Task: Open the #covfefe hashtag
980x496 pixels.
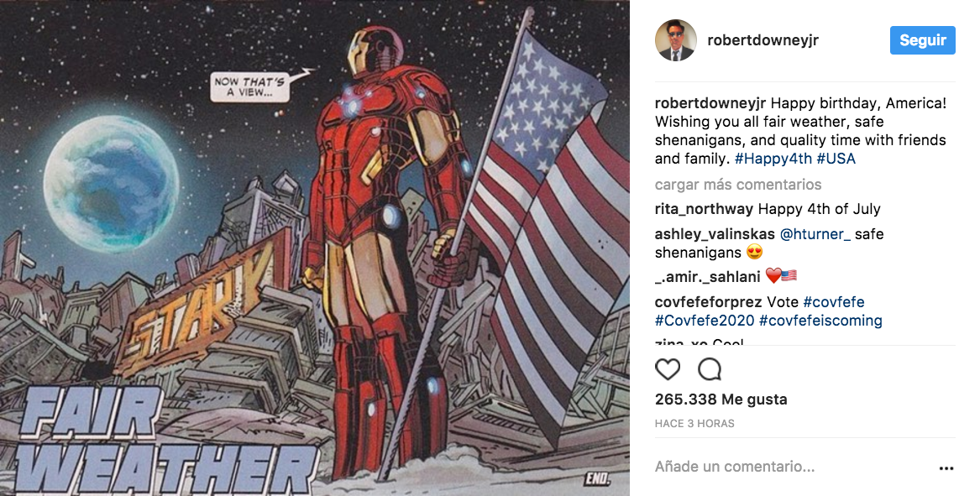Action: point(834,302)
